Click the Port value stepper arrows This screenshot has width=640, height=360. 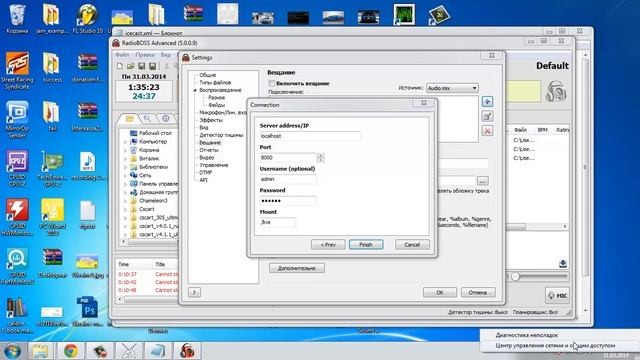tap(320, 158)
